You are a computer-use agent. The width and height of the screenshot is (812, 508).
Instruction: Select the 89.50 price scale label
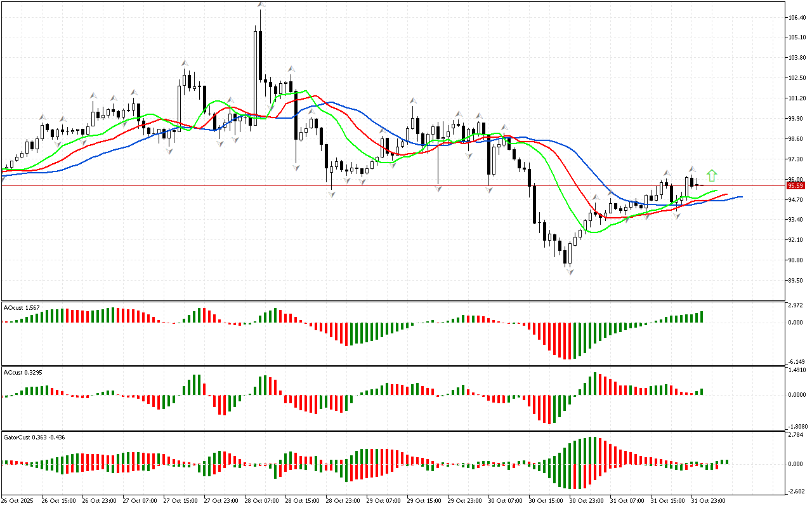(x=797, y=280)
